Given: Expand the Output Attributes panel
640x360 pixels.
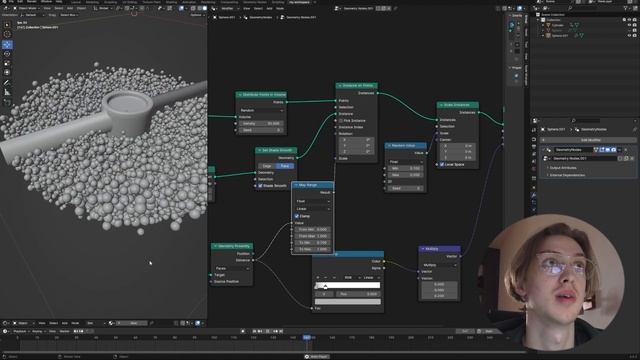Looking at the screenshot, I should point(563,168).
